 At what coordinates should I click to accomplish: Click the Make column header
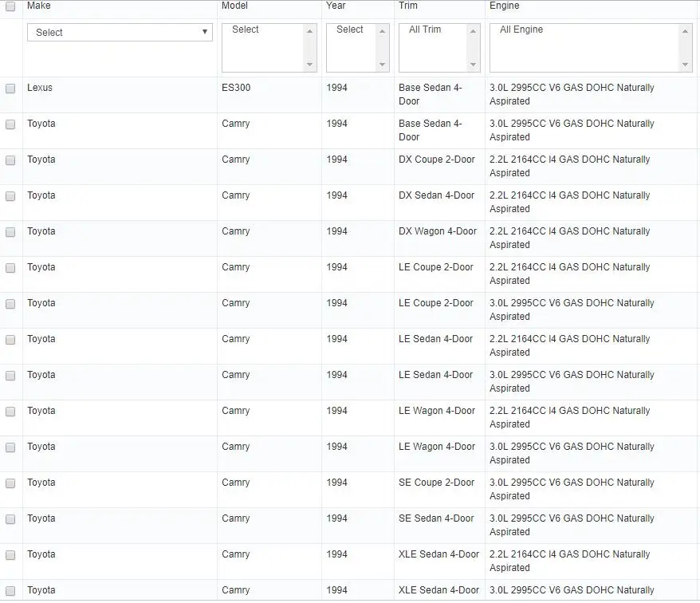[39, 6]
